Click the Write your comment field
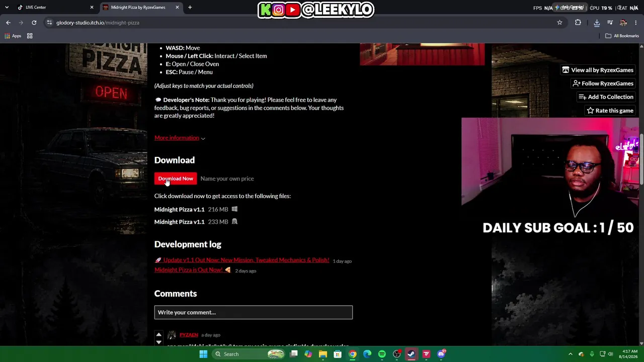 pyautogui.click(x=254, y=312)
